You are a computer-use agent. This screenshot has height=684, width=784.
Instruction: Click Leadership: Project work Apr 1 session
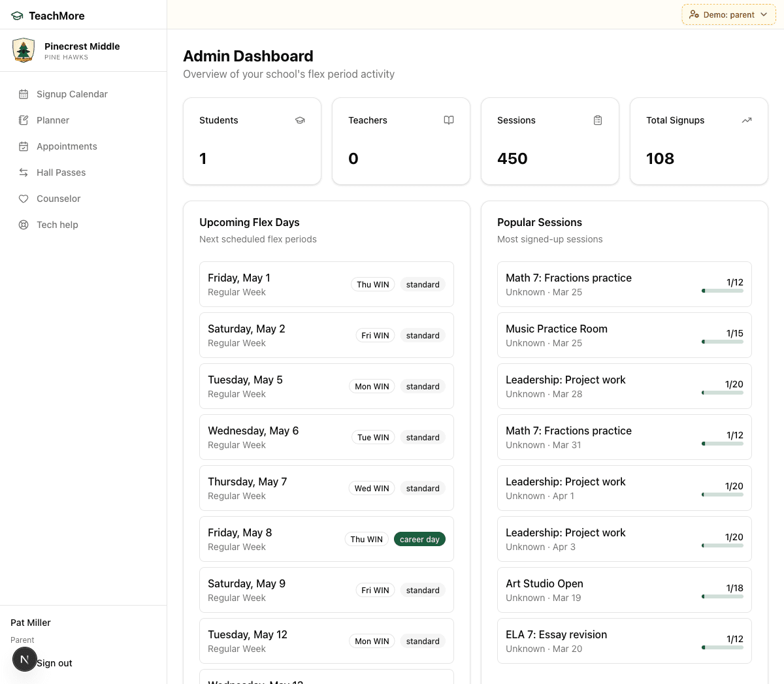click(x=625, y=488)
